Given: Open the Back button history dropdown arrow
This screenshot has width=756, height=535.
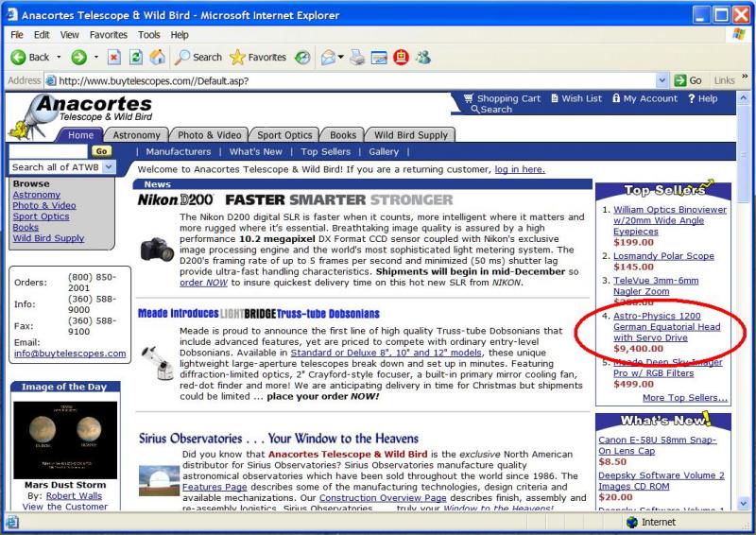Looking at the screenshot, I should click(x=59, y=58).
